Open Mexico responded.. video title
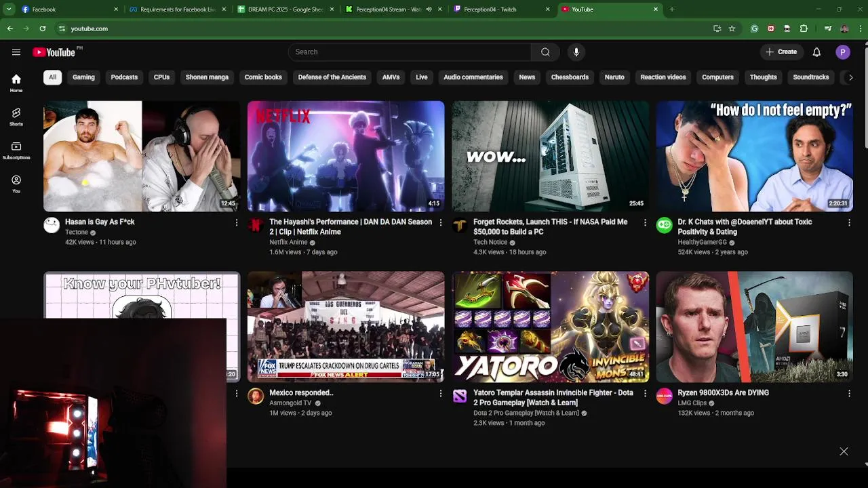 [x=301, y=393]
